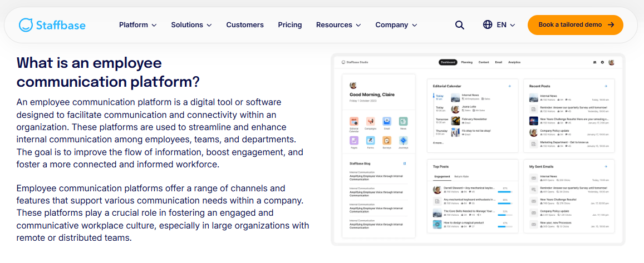Select the Engagement tab under Top Posts
644x263 pixels.
pos(442,176)
